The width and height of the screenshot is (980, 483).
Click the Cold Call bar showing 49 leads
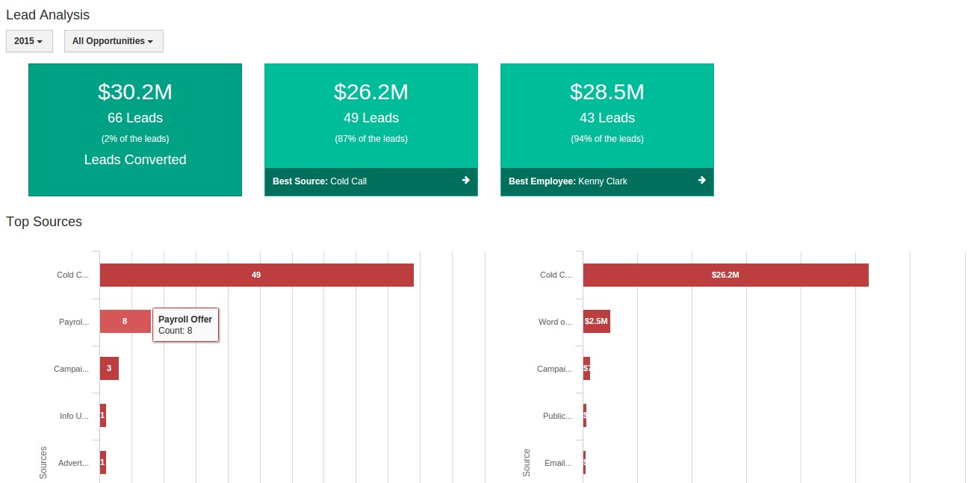(x=257, y=275)
